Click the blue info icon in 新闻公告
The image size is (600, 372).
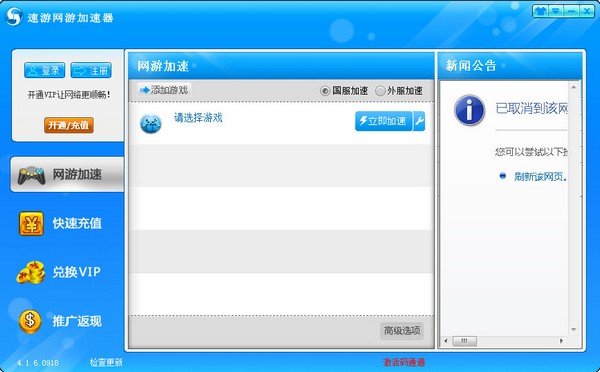(469, 109)
